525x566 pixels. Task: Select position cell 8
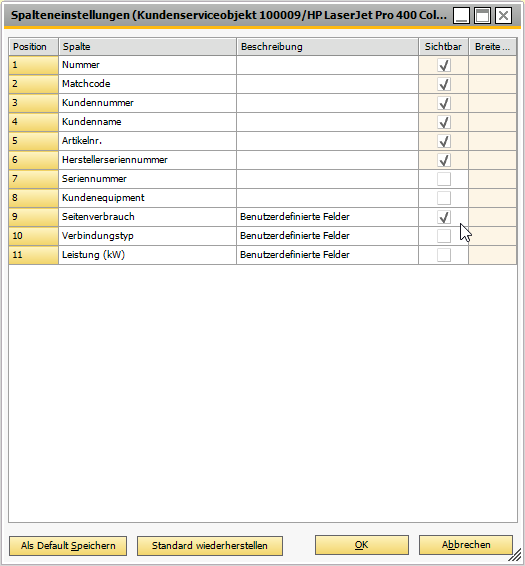pos(34,198)
